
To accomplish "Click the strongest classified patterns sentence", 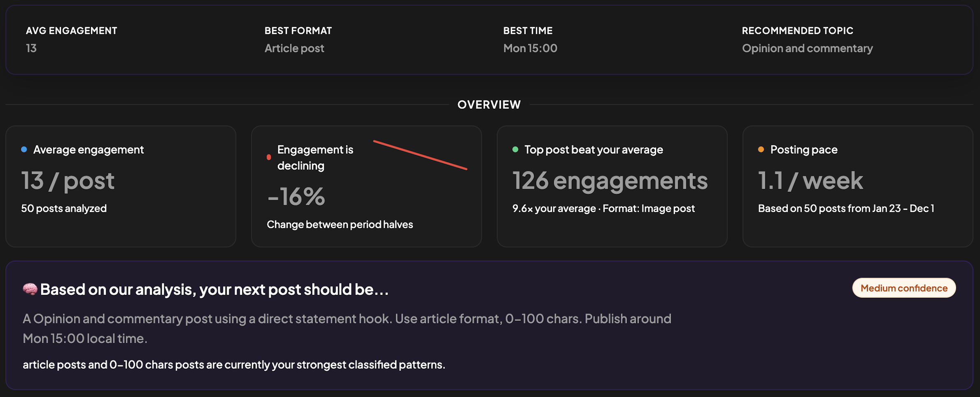I will 234,364.
